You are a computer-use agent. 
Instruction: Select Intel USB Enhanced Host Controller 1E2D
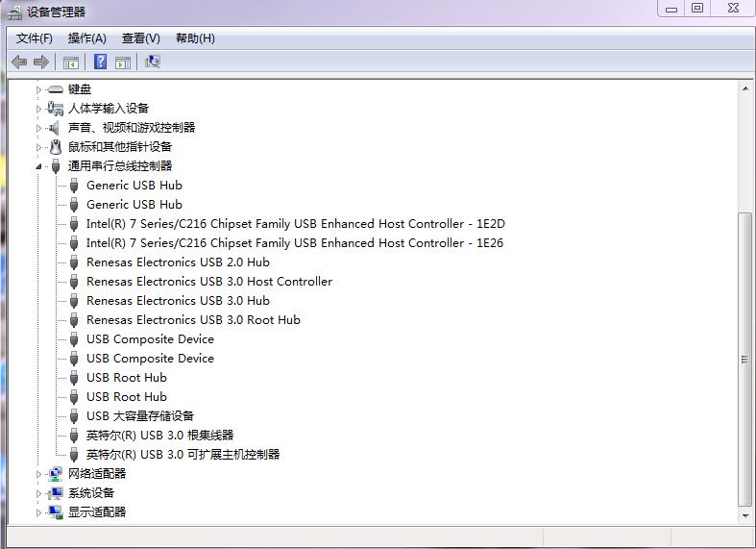click(294, 224)
